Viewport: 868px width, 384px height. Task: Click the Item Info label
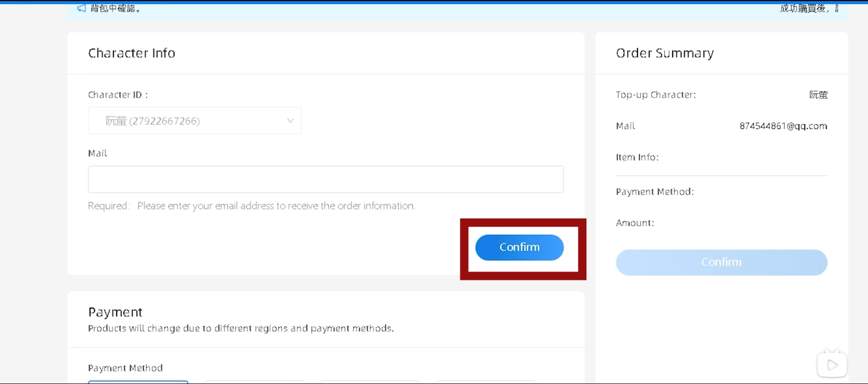click(x=637, y=157)
